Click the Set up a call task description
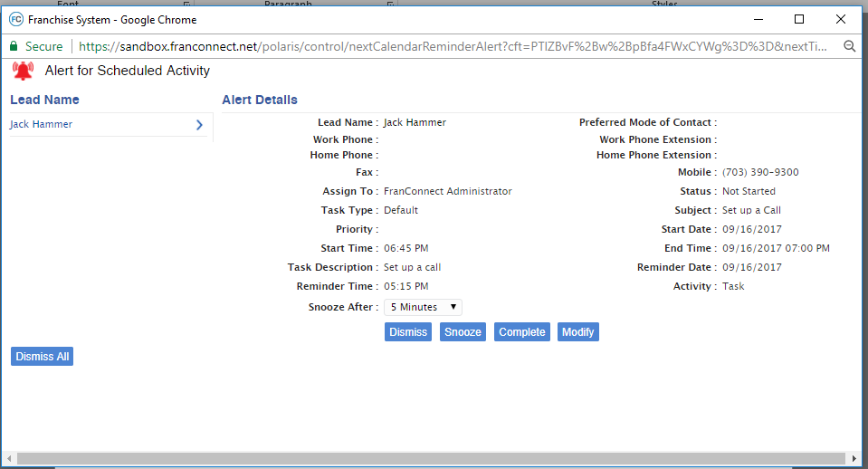The height and width of the screenshot is (469, 868). pos(412,267)
